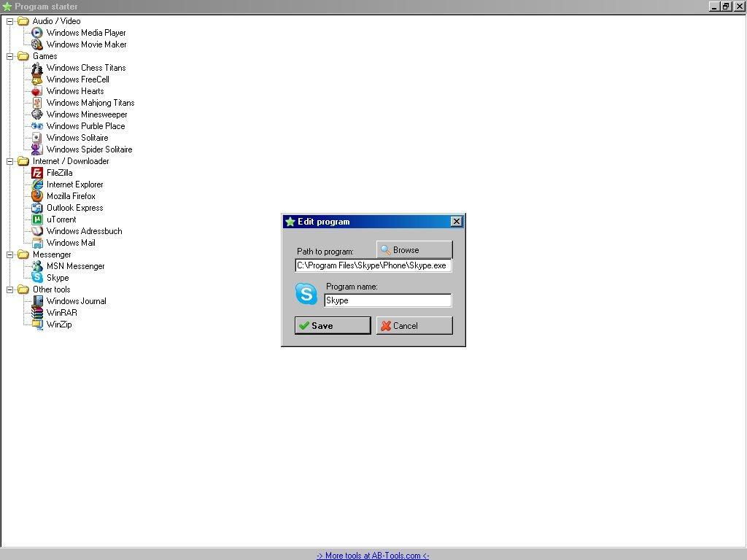Screen dimensions: 747x560
Task: Collapse the Other tools category
Action: coord(9,289)
